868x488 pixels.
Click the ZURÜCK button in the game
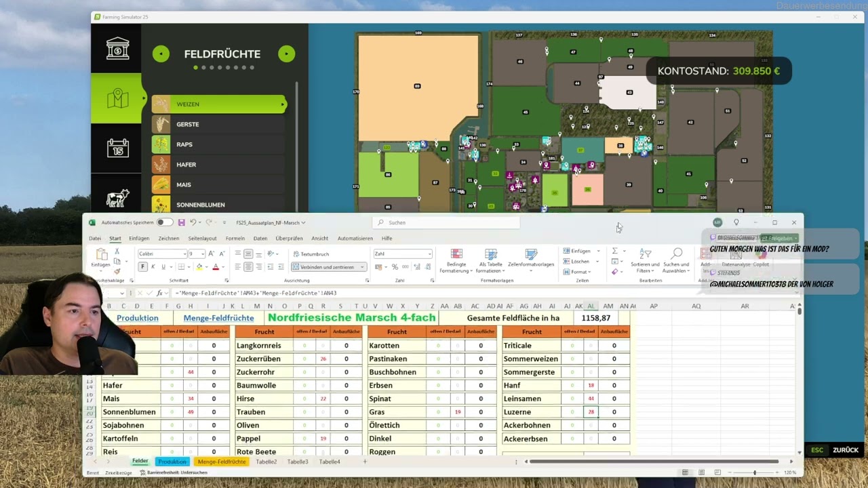pos(846,450)
